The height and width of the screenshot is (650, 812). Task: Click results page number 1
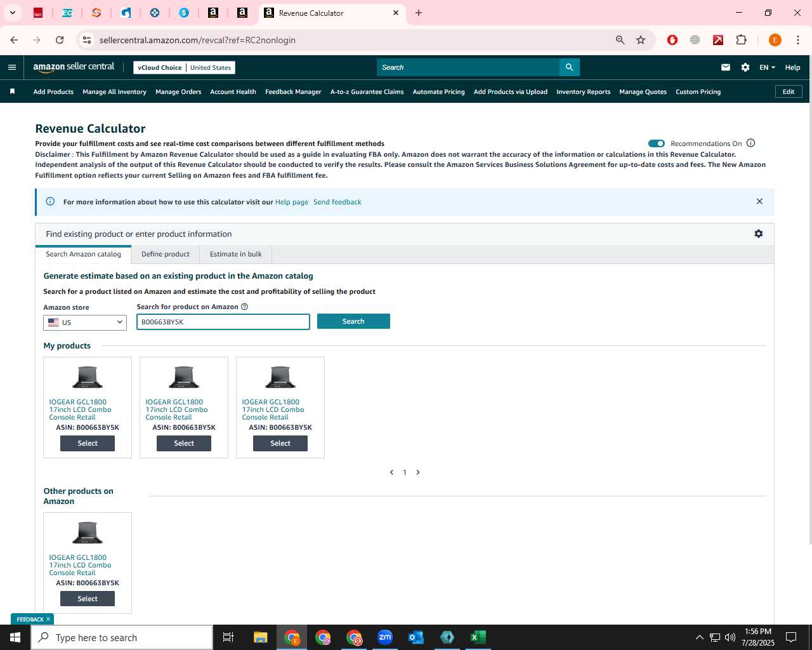click(x=405, y=472)
